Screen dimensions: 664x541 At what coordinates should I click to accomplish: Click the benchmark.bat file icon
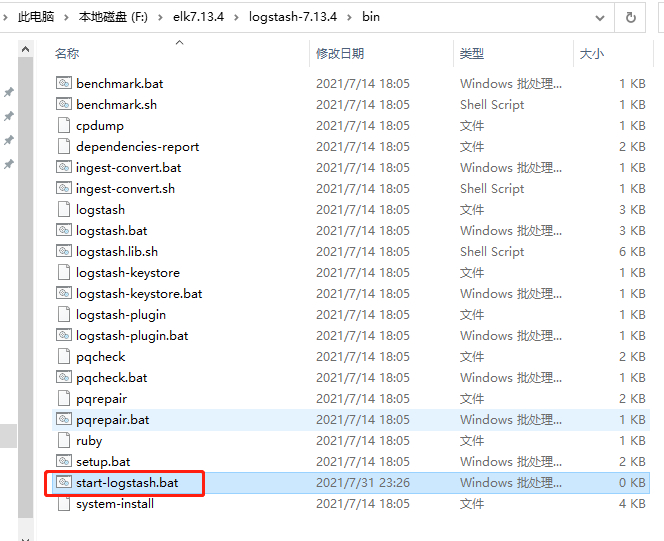tap(64, 83)
